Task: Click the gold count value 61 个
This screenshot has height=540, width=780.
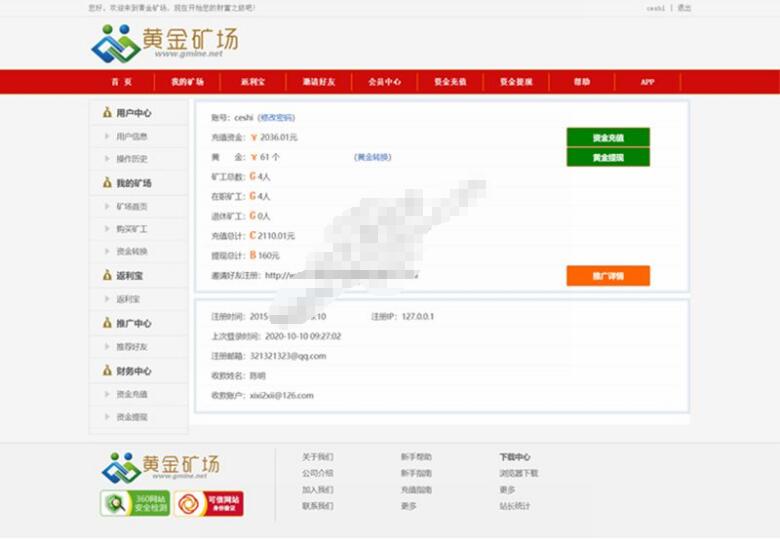Action: tap(270, 157)
